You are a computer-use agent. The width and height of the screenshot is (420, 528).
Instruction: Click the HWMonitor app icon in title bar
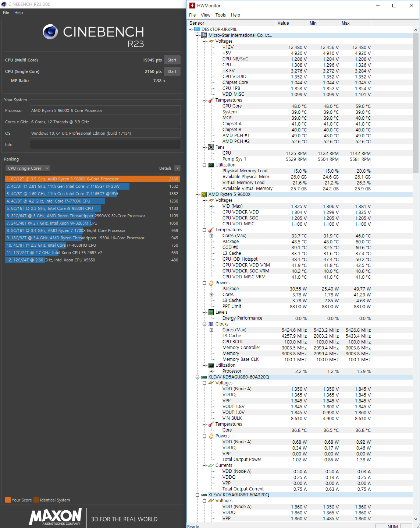192,6
